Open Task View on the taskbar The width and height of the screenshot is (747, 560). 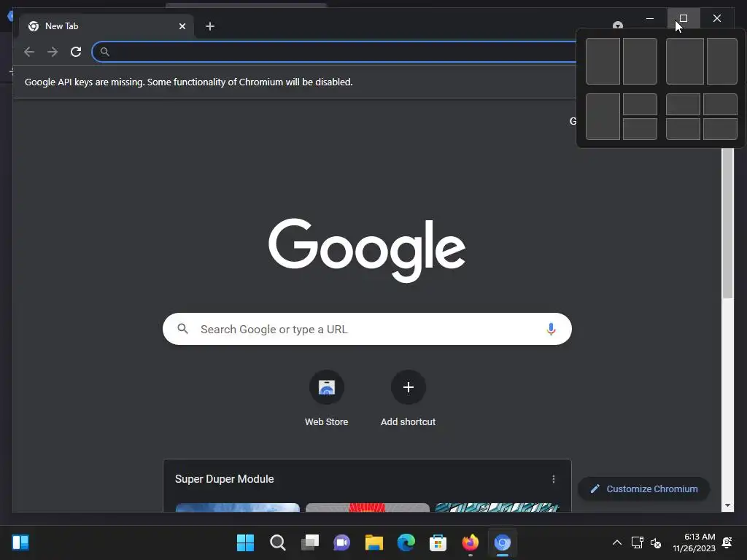(x=309, y=542)
